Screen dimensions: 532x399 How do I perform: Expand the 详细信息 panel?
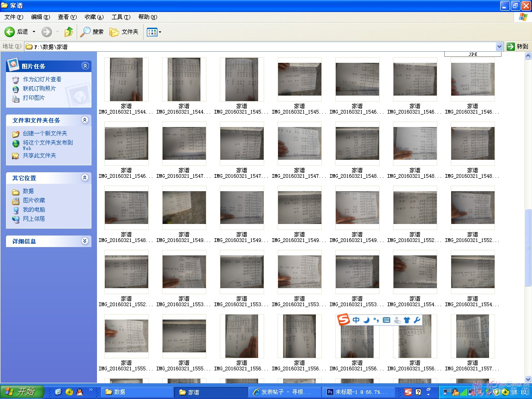point(85,241)
